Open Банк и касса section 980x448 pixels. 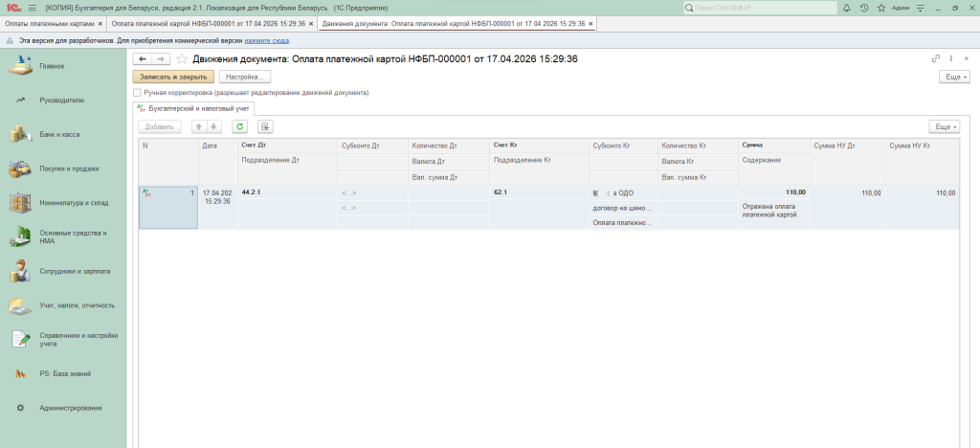coord(59,134)
